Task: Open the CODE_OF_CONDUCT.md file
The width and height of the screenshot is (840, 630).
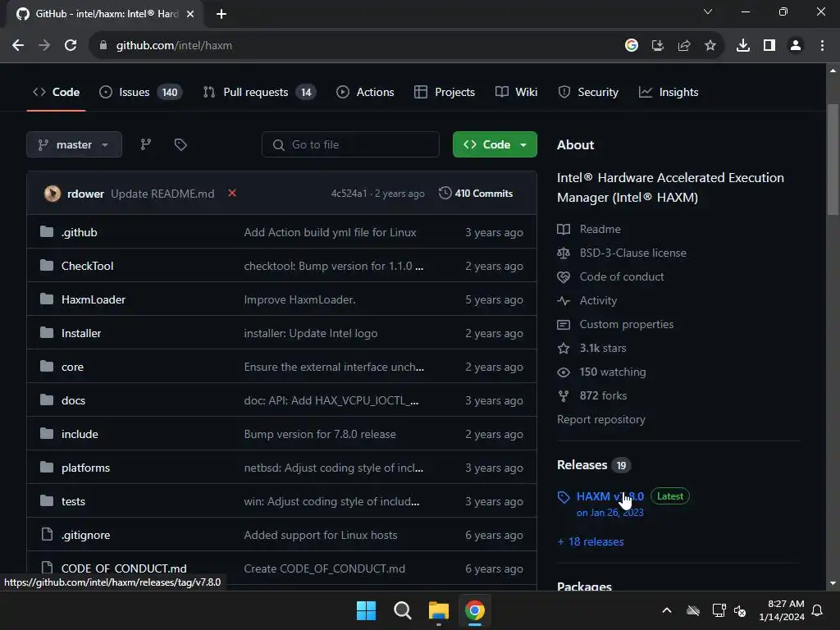Action: tap(124, 569)
